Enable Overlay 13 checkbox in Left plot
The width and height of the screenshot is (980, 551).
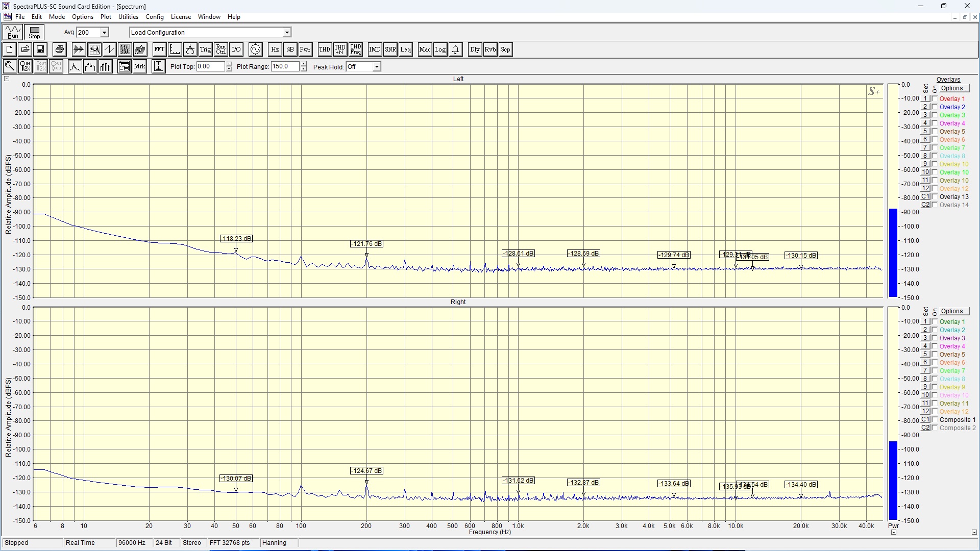[935, 197]
